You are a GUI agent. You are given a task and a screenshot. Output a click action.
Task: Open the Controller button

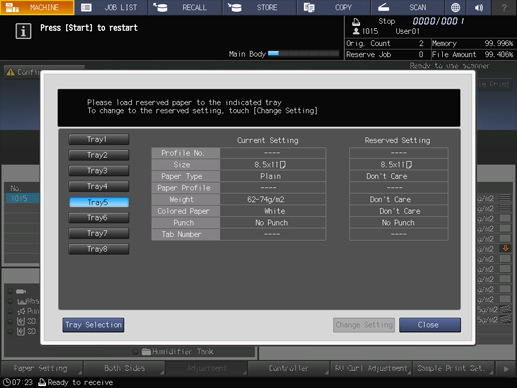(288, 368)
